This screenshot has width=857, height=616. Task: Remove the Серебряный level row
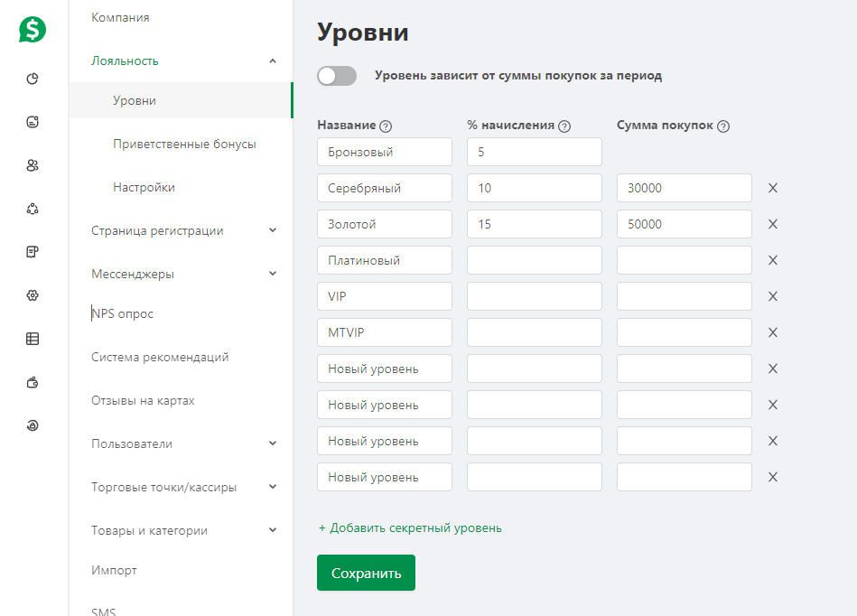tap(773, 188)
